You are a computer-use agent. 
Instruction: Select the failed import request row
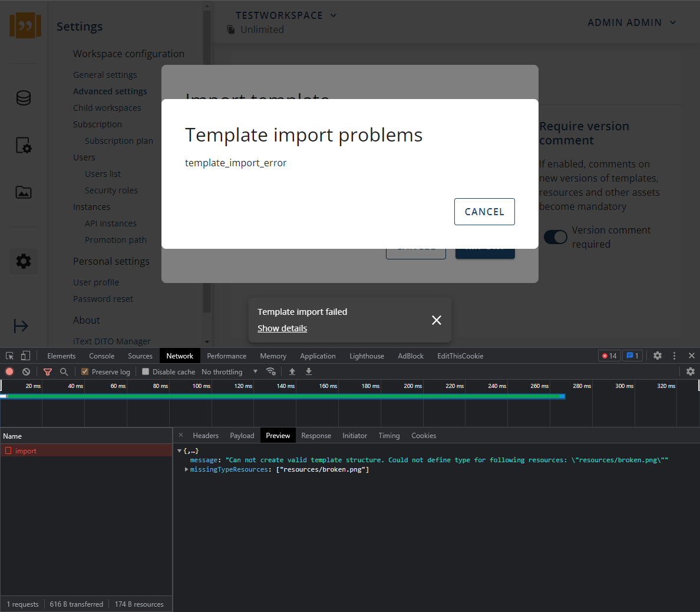26,451
